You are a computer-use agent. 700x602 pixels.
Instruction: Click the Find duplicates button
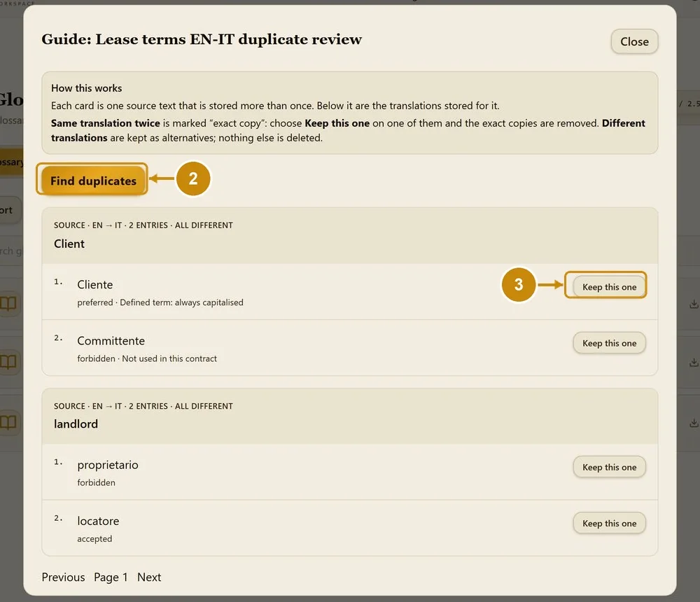93,181
